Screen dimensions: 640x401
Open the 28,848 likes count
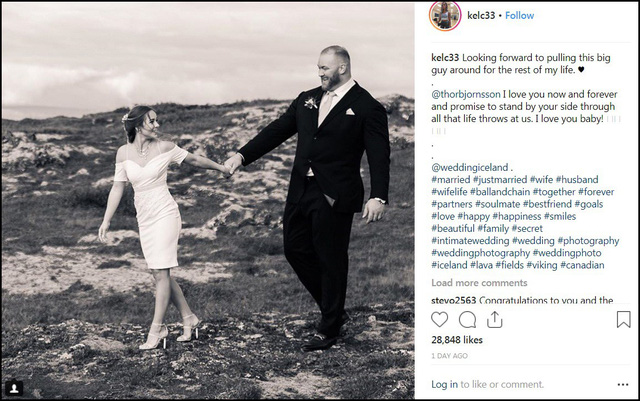click(457, 340)
